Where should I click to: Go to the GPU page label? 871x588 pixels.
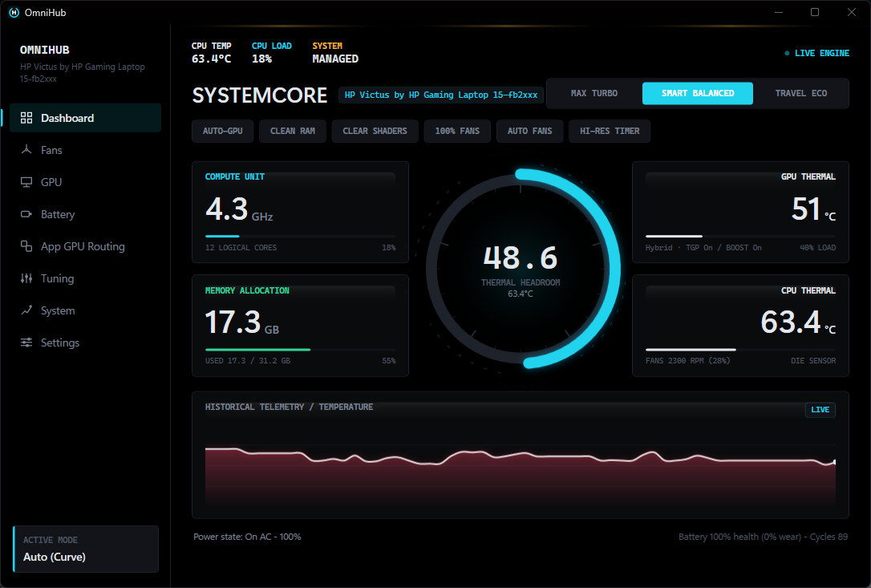coord(51,182)
